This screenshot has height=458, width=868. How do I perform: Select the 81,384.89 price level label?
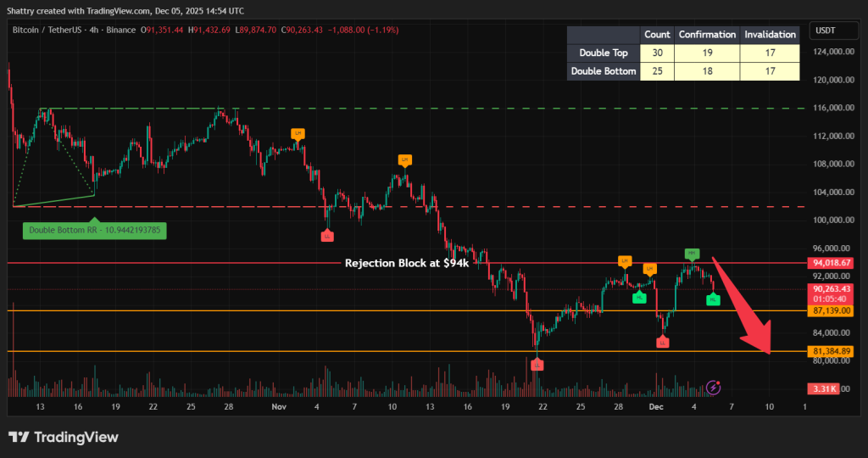tap(832, 351)
